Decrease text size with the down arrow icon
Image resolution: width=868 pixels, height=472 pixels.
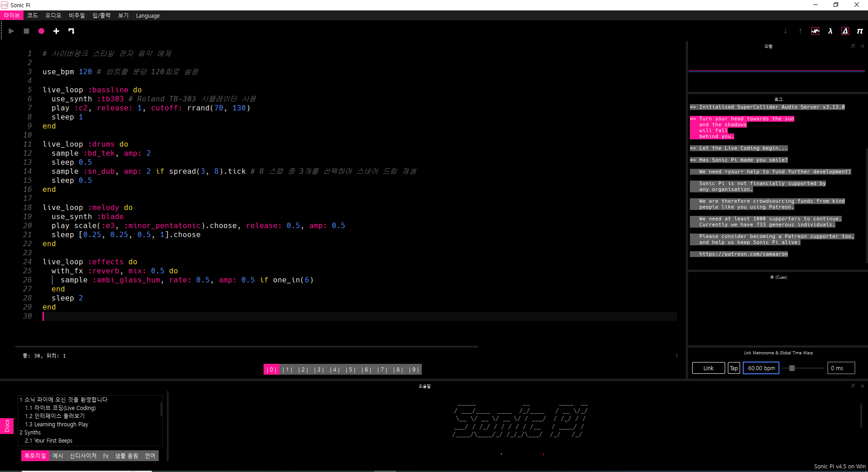point(785,31)
